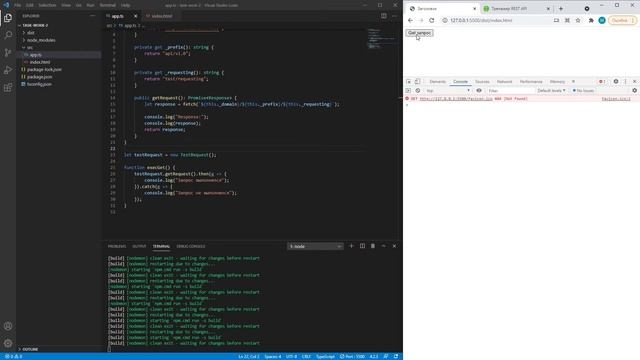Open the Extensions view in activity bar

click(x=8, y=87)
